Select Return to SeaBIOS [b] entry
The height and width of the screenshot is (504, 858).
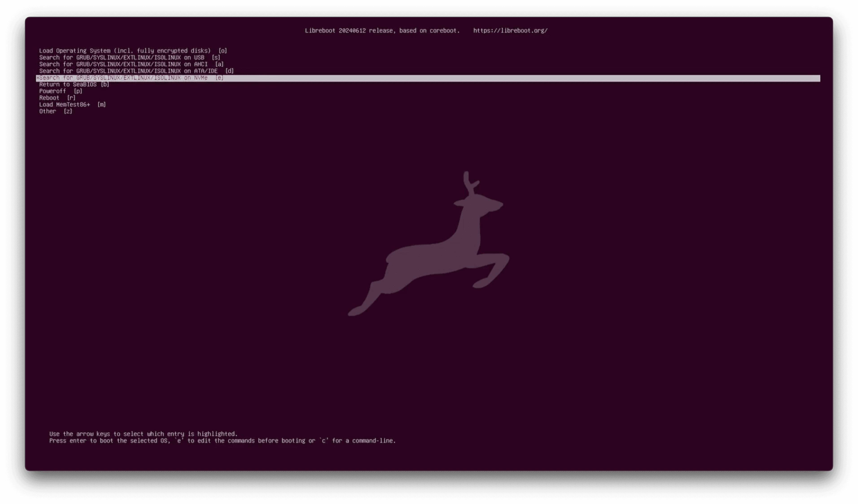tap(74, 84)
